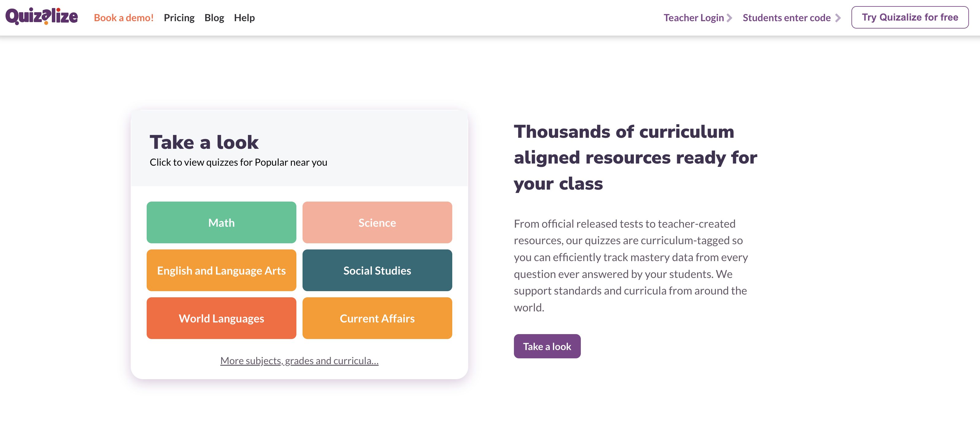Expand More subjects, grades and curricula
This screenshot has height=424, width=980.
[x=299, y=360]
